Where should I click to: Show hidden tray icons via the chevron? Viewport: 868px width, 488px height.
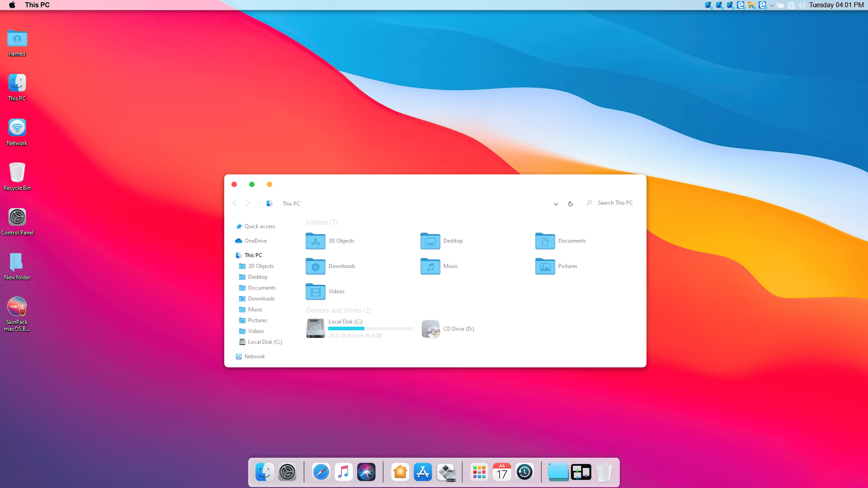(x=771, y=5)
